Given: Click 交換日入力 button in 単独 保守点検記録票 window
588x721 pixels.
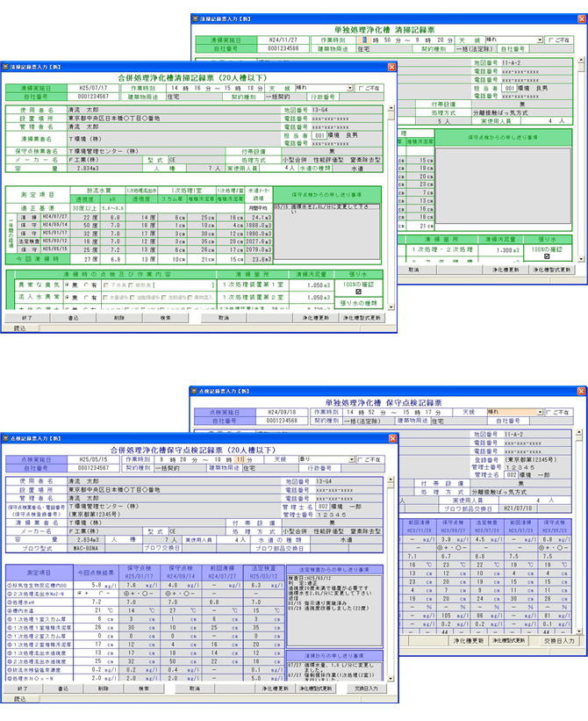Looking at the screenshot, I should [x=559, y=640].
